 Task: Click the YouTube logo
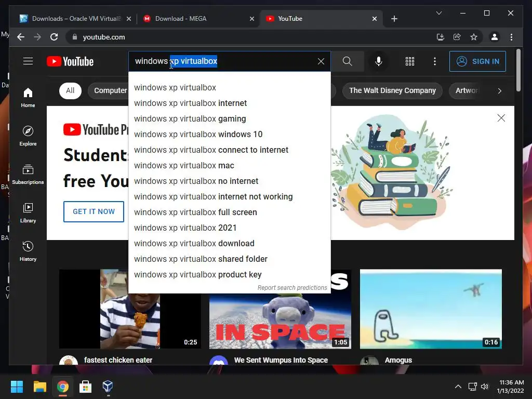[70, 61]
